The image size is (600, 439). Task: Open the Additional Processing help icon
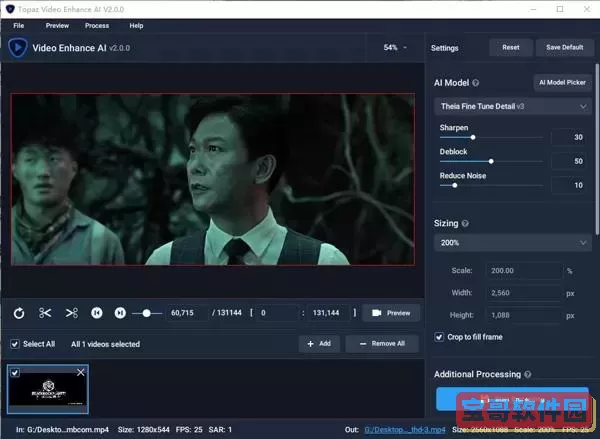(x=528, y=374)
